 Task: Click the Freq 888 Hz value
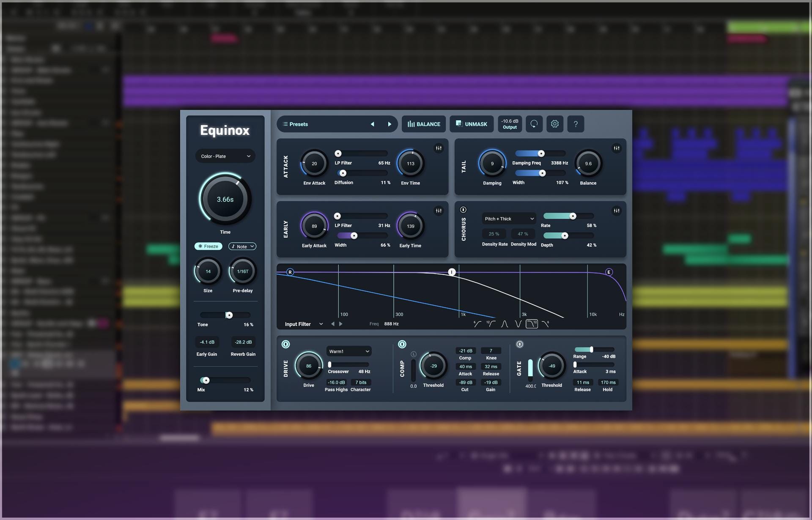391,324
